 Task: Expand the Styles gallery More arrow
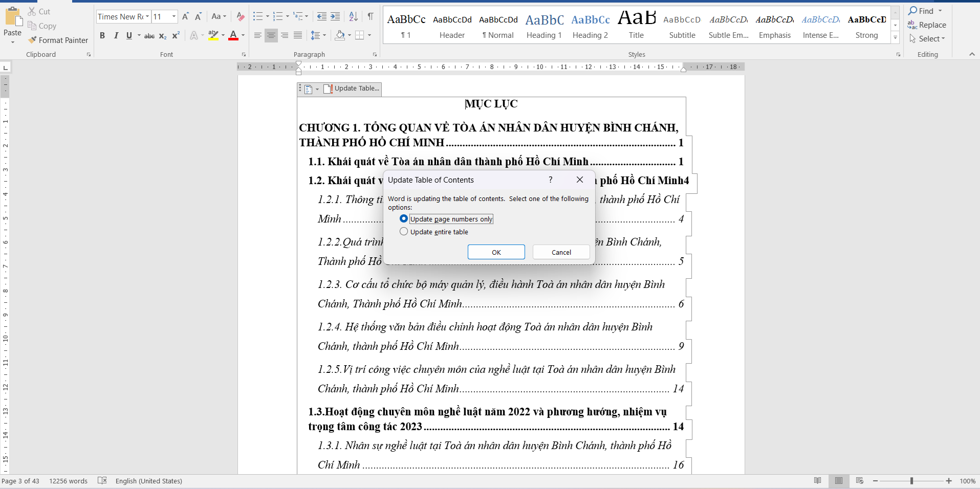895,37
